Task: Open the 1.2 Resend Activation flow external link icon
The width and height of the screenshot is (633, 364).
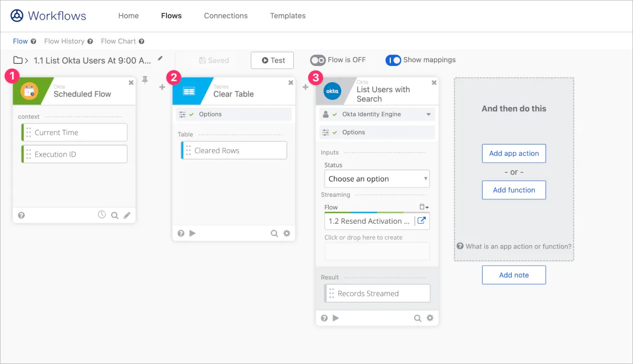Action: [x=421, y=221]
